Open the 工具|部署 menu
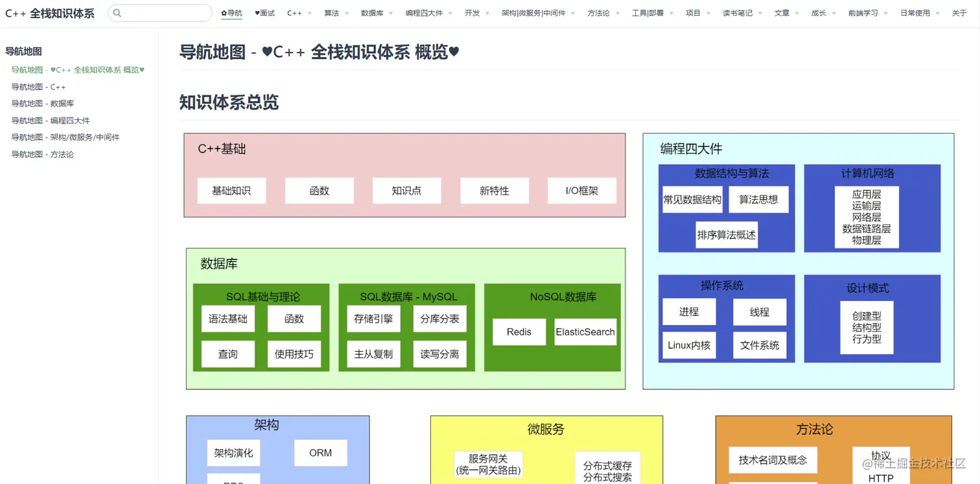980x484 pixels. click(x=647, y=12)
